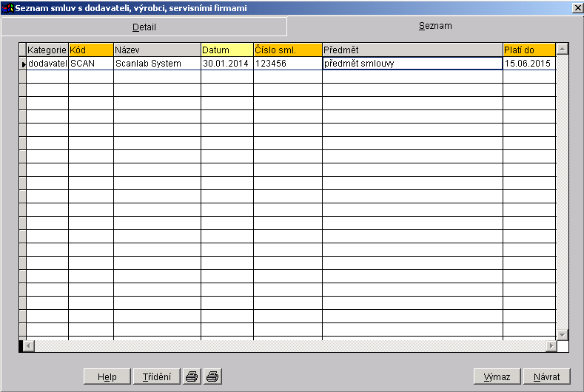The image size is (584, 392).
Task: Click the second (right) printer icon button
Action: coord(212,376)
